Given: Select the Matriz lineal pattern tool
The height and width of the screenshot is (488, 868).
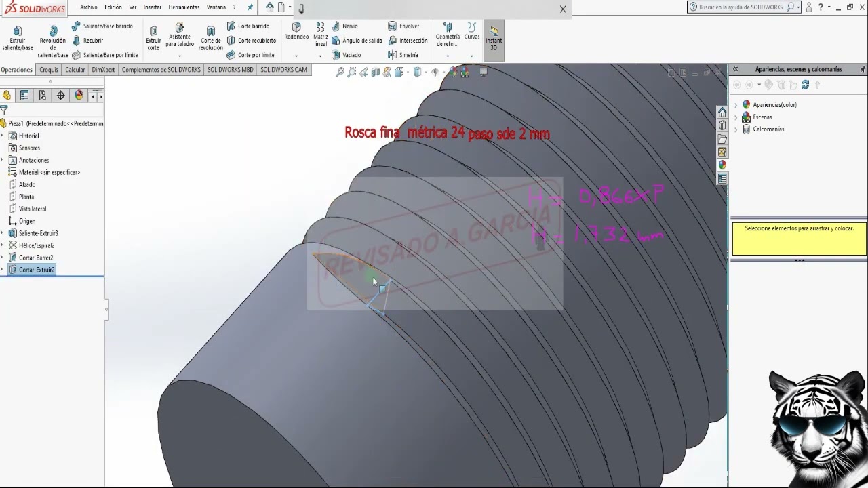Looking at the screenshot, I should (321, 35).
